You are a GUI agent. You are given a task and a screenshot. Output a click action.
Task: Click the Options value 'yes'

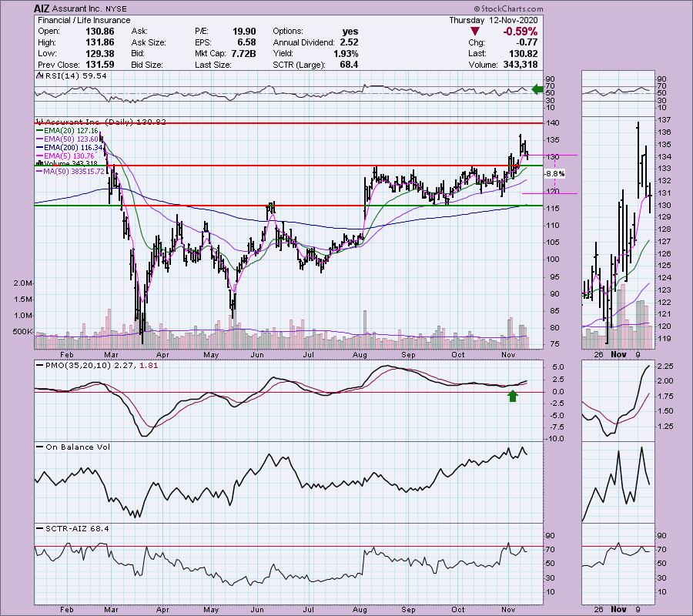coord(350,32)
